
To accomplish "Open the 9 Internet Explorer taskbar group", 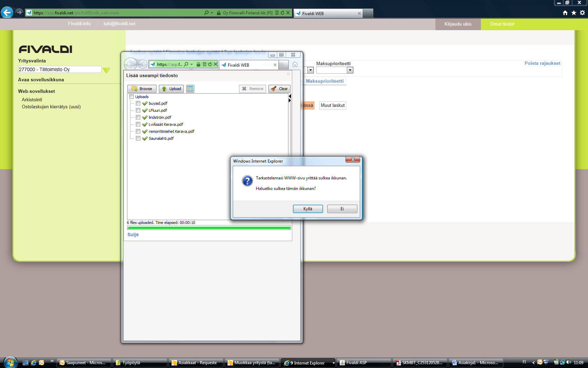I will point(309,363).
